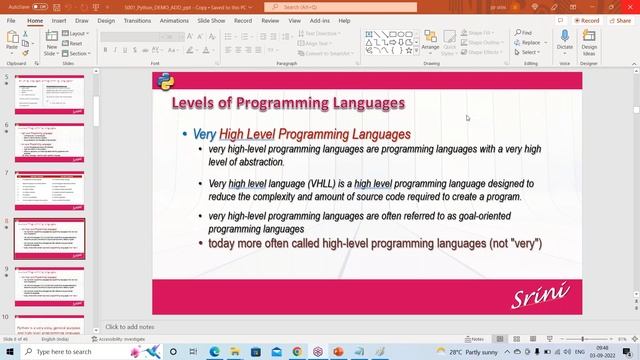Toggle Italic formatting
This screenshot has width=640, height=360.
pyautogui.click(x=115, y=50)
